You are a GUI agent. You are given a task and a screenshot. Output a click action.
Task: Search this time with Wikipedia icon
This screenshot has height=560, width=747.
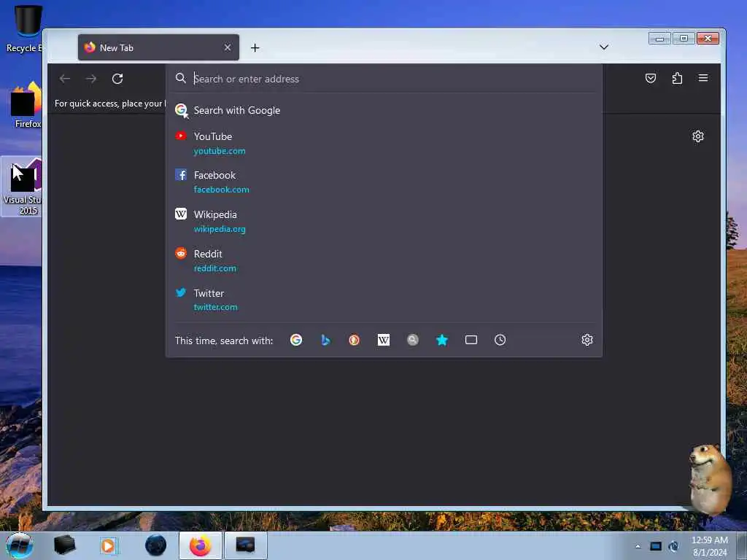pos(384,340)
